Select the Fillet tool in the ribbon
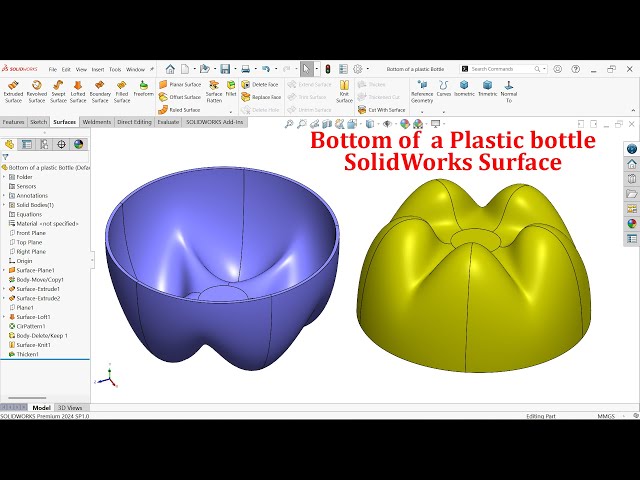 [231, 89]
